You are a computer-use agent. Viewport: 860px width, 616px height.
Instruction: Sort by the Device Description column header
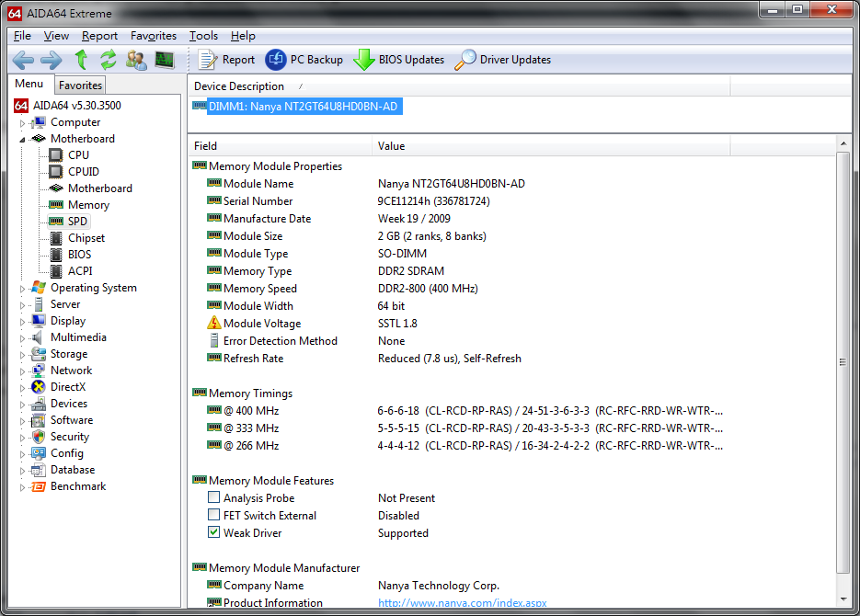tap(459, 86)
